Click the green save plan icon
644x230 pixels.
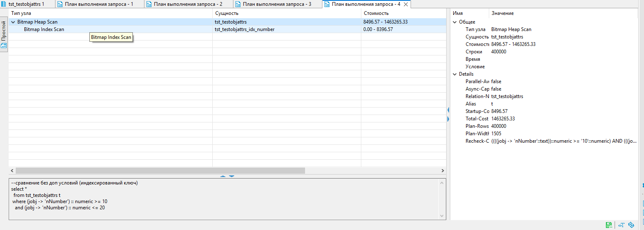point(609,225)
